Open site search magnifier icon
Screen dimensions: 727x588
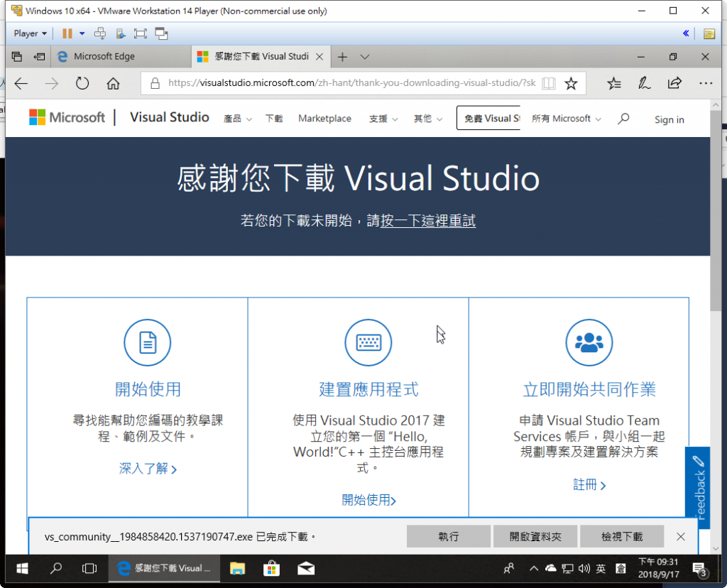(623, 119)
